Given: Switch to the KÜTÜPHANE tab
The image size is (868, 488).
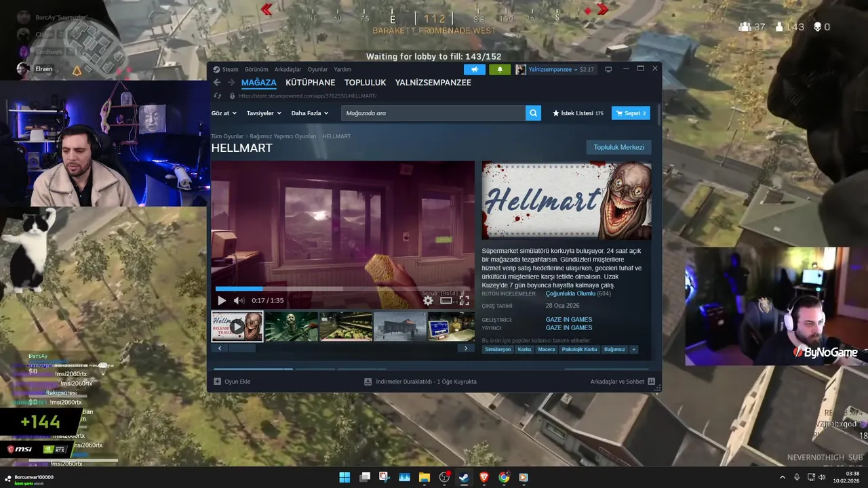Looking at the screenshot, I should [x=311, y=83].
